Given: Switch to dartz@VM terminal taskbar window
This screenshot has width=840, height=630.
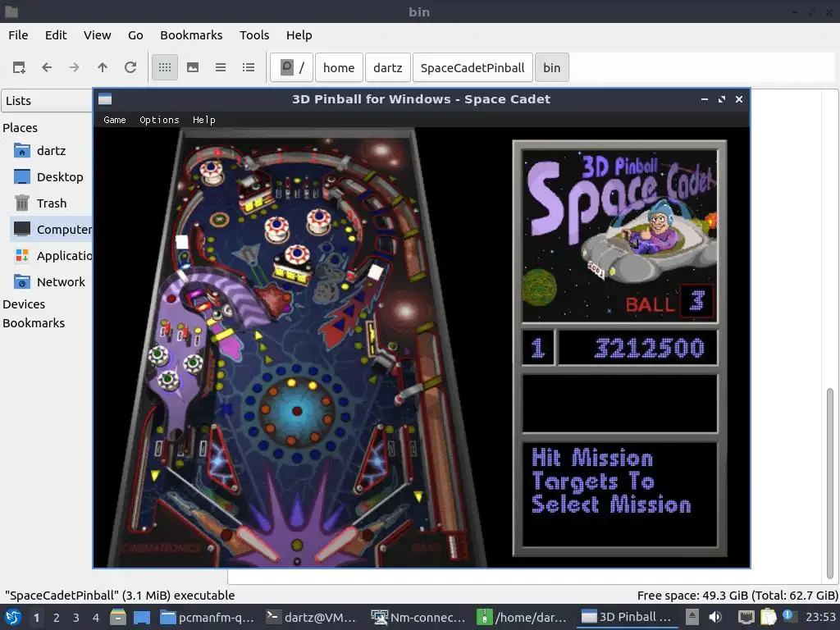Looking at the screenshot, I should [x=313, y=617].
